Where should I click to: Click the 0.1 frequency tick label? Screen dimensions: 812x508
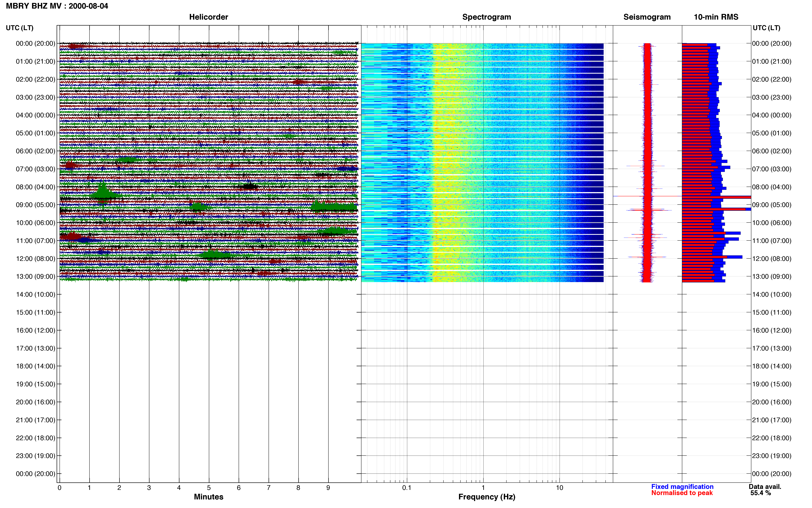pyautogui.click(x=407, y=487)
